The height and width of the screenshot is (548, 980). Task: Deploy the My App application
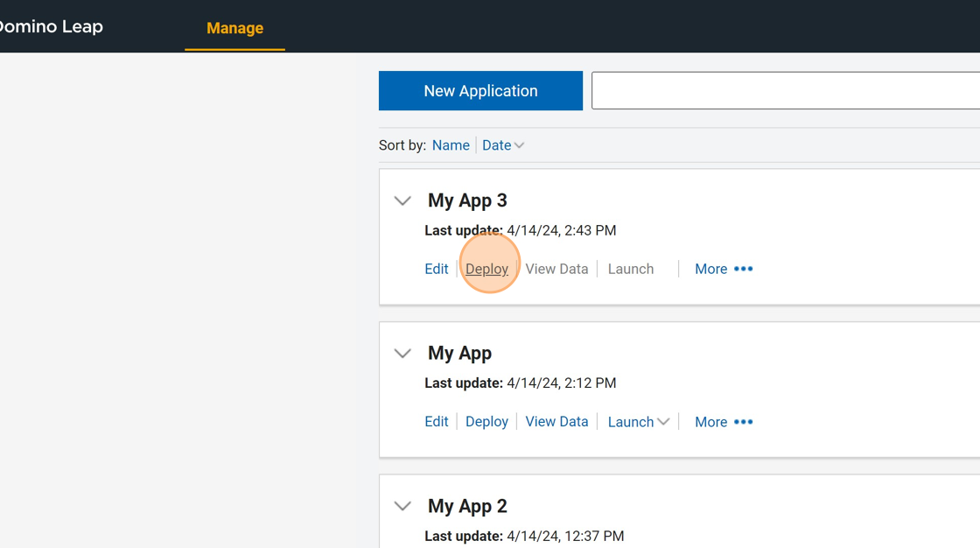click(x=486, y=422)
